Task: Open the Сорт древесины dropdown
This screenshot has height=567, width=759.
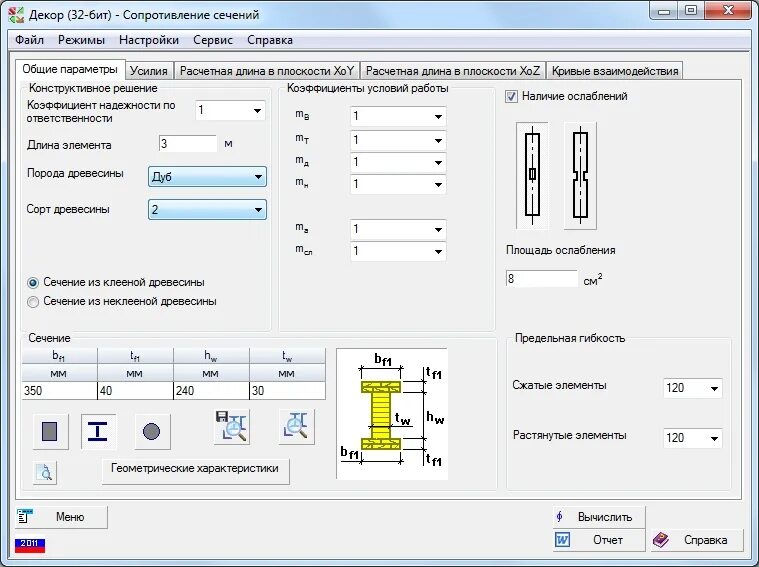Action: pos(207,210)
